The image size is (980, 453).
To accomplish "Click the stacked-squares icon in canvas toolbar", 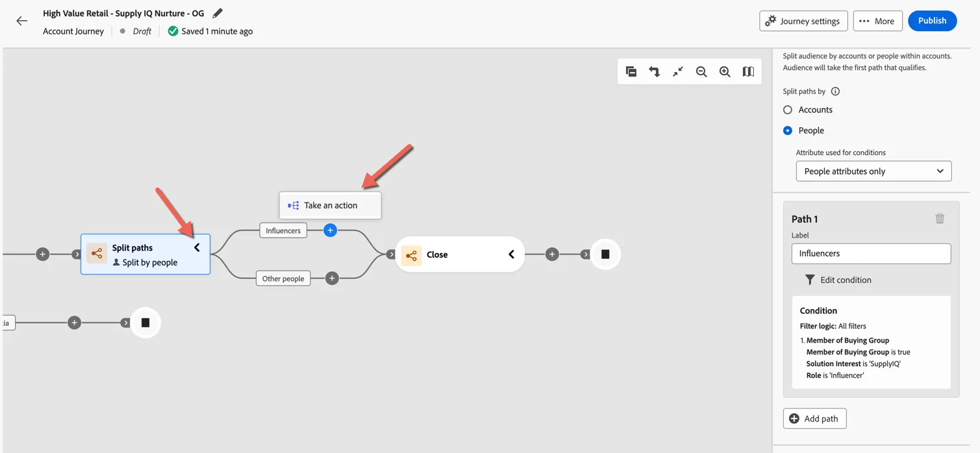I will pos(631,71).
